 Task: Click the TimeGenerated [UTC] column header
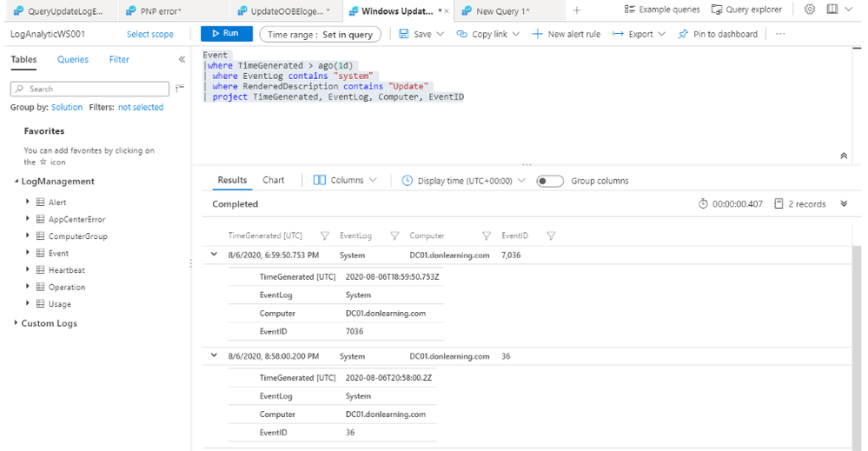pyautogui.click(x=265, y=235)
